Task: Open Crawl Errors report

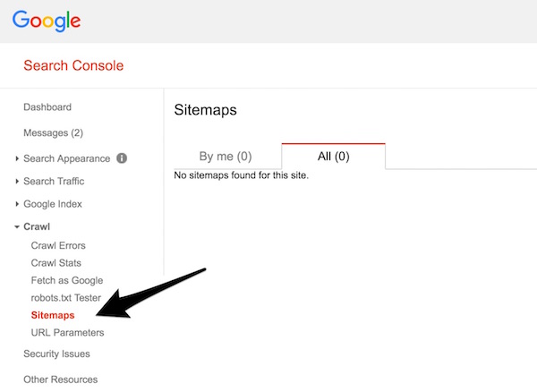Action: [x=58, y=245]
